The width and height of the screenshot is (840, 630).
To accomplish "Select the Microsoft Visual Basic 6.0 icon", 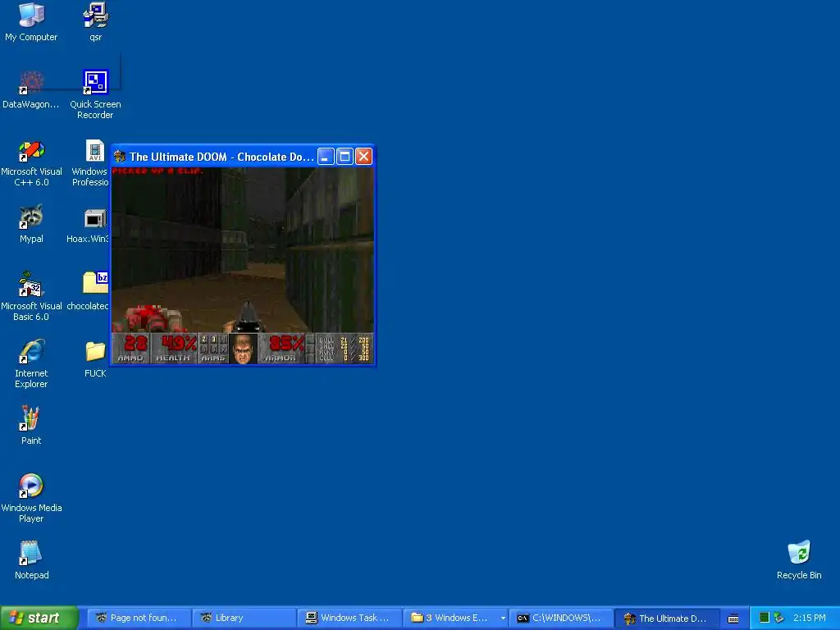I will click(x=31, y=295).
